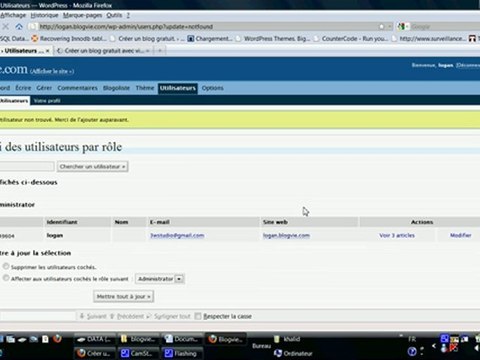Switch to Blogvie Firefox taskbar button
The width and height of the screenshot is (480, 360).
pyautogui.click(x=226, y=339)
